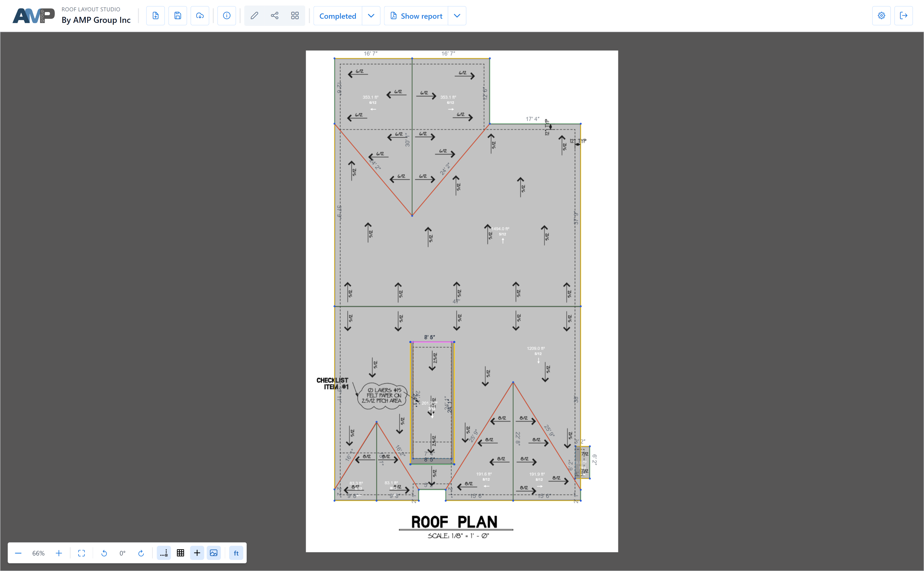Rotate the plan counterclockwise

(104, 553)
